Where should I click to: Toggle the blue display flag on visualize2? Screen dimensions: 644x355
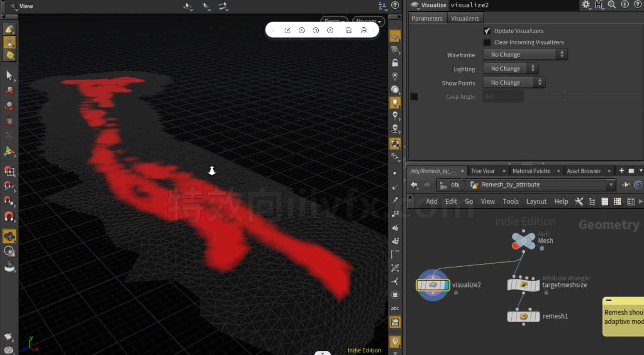[446, 285]
